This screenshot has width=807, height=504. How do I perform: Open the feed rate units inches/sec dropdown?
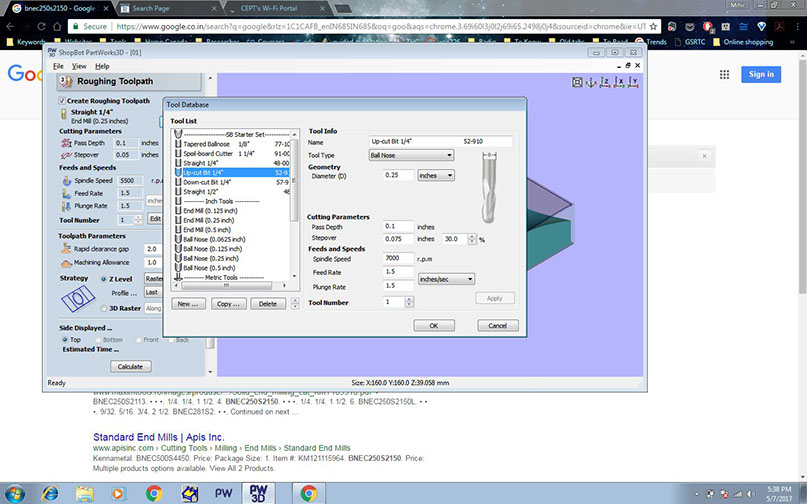click(x=446, y=279)
